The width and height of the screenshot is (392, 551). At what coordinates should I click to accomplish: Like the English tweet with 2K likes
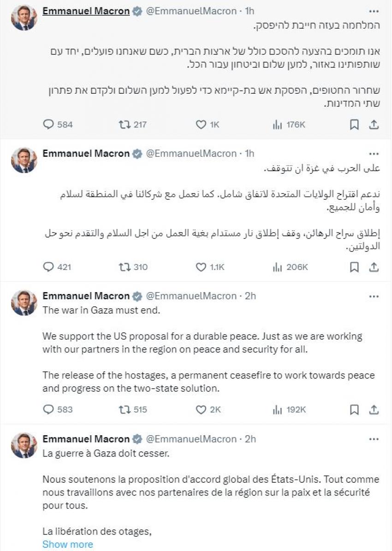(x=201, y=409)
